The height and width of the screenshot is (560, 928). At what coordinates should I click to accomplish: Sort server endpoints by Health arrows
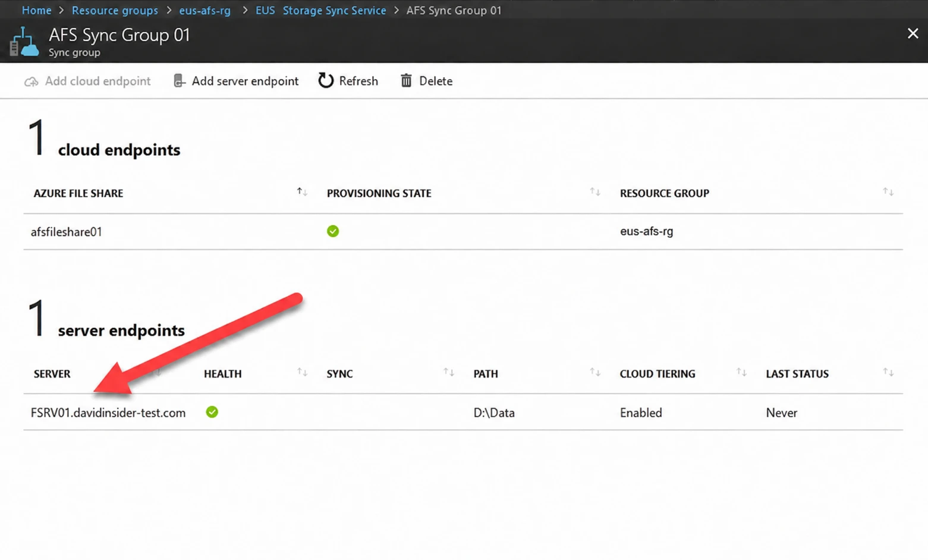(x=302, y=372)
